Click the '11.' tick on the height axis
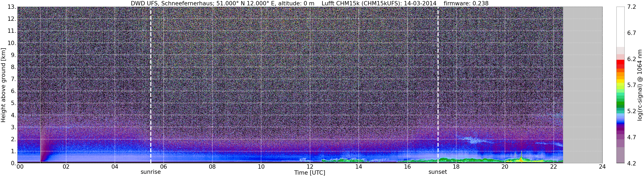644x177 pixels. pyautogui.click(x=12, y=31)
